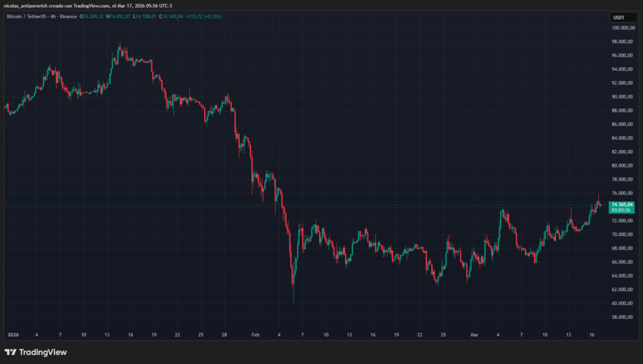Image resolution: width=643 pixels, height=364 pixels.
Task: Click the 100.000,00 price scale label
Action: click(x=622, y=27)
